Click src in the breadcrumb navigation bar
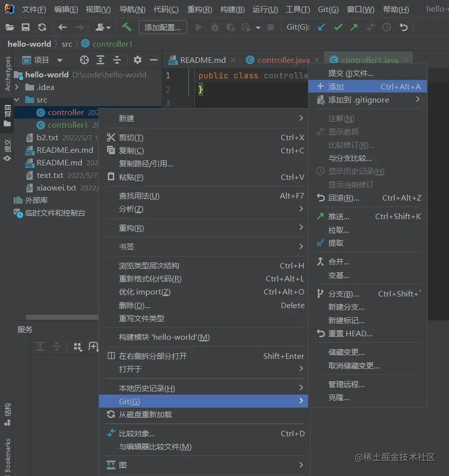This screenshot has width=449, height=476. pyautogui.click(x=67, y=44)
